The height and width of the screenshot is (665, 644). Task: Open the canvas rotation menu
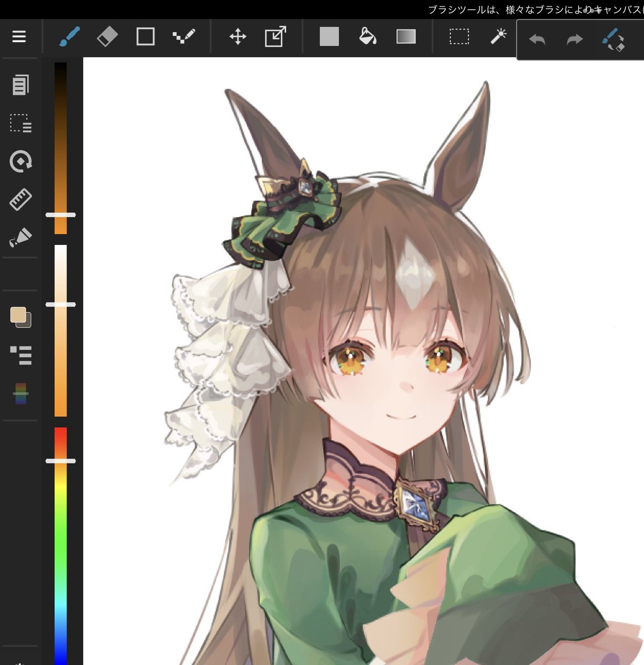21,161
